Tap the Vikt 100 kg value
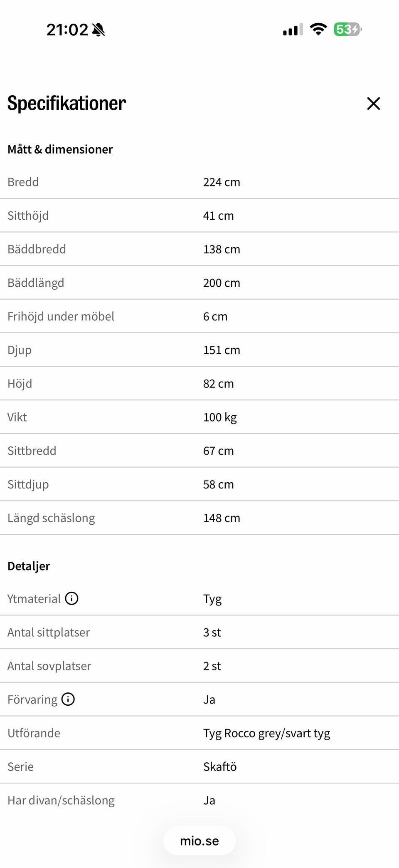Screen dimensions: 399x868 click(220, 417)
